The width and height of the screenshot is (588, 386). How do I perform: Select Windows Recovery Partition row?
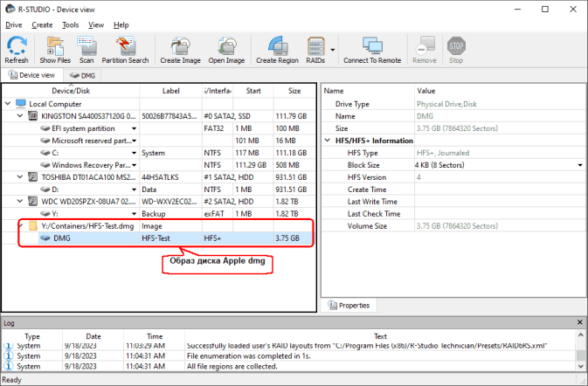pos(159,165)
